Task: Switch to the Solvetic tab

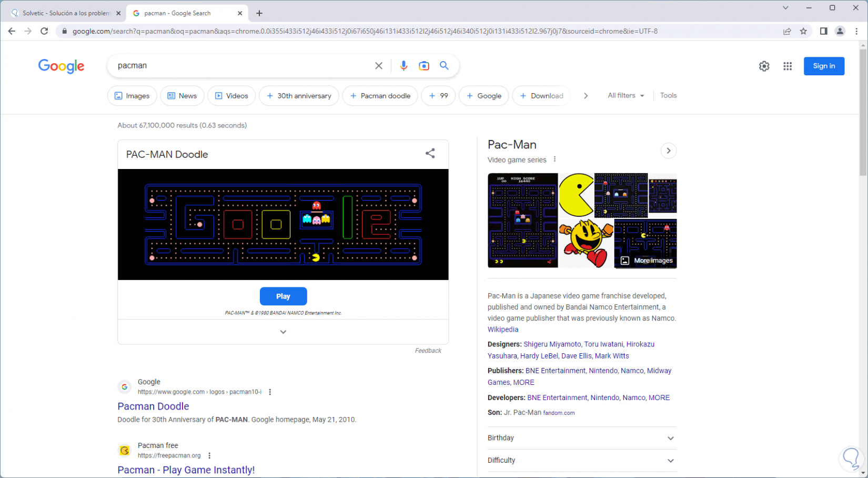Action: click(x=66, y=13)
